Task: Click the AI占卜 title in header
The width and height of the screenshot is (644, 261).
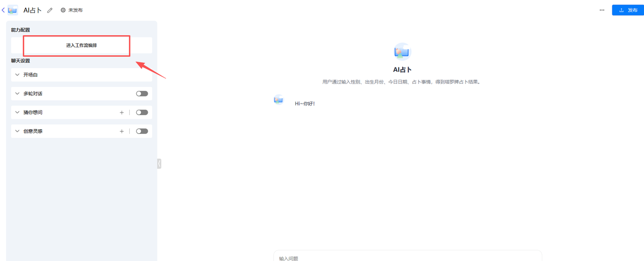Action: tap(33, 10)
